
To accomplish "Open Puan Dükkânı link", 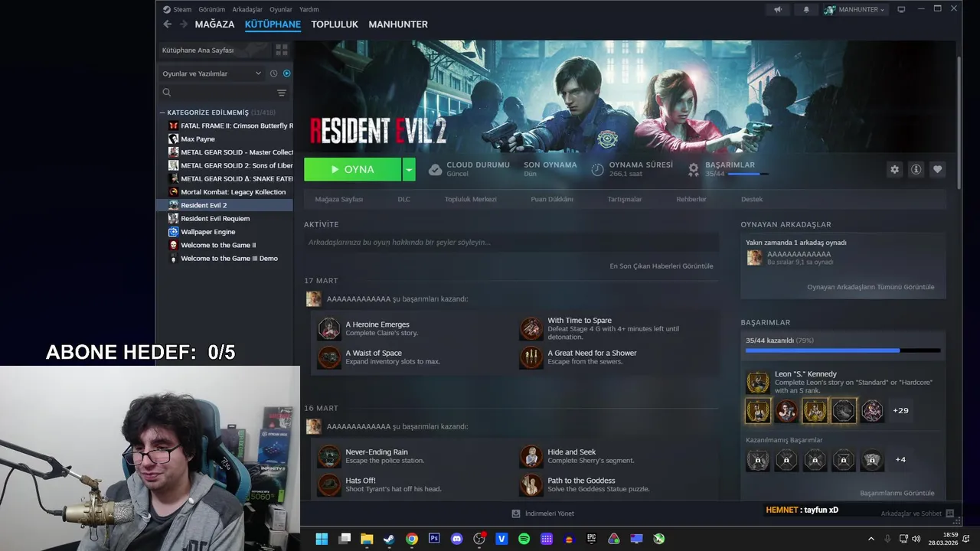I will tap(551, 199).
